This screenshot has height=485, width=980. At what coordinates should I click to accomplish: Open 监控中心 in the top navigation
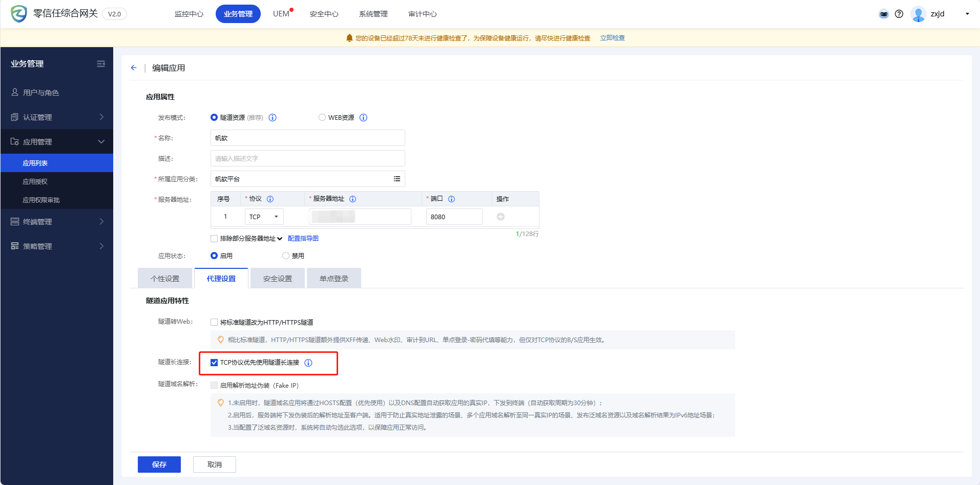[x=189, y=14]
